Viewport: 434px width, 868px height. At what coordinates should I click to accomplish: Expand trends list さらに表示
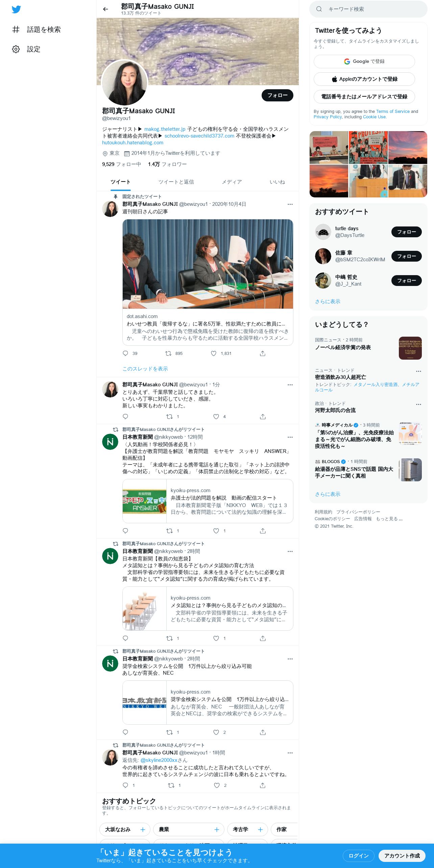point(328,494)
